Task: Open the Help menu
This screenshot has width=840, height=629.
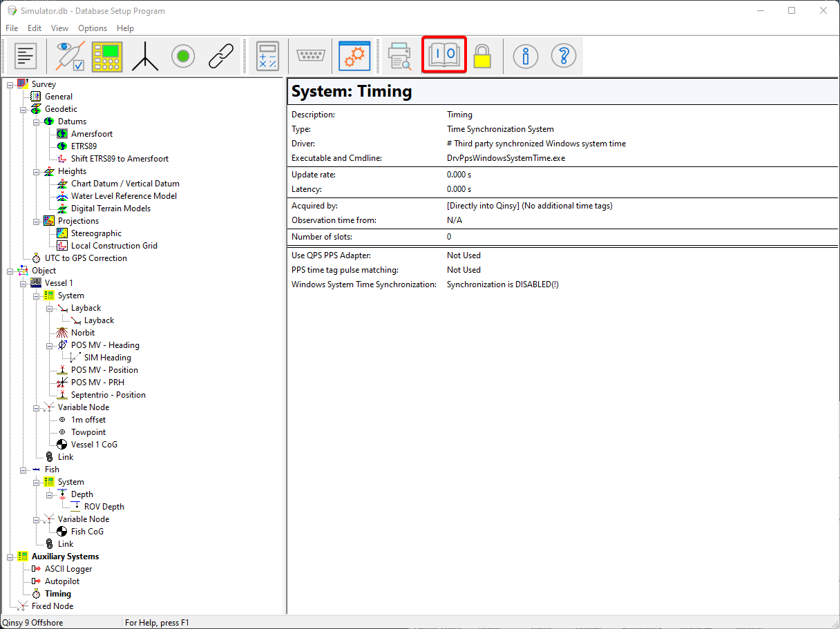Action: coord(125,28)
